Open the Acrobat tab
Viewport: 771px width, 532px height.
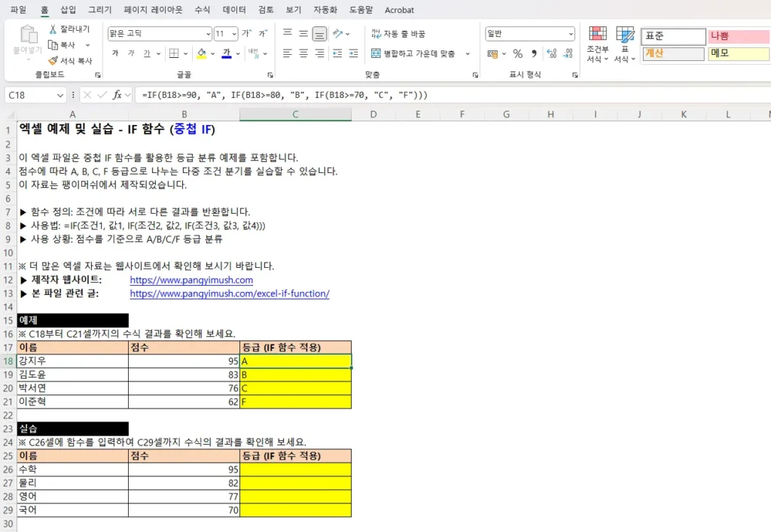(x=399, y=10)
